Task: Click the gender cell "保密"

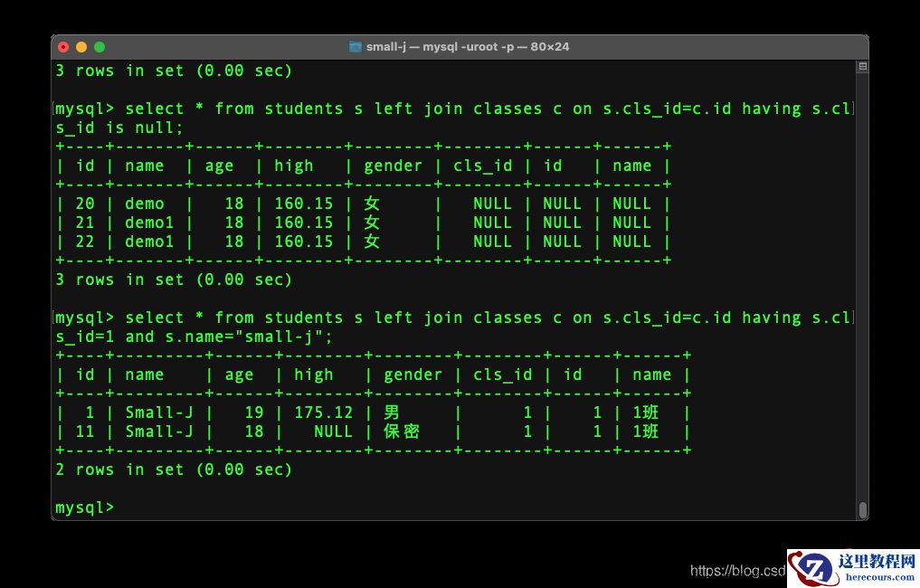Action: (402, 432)
